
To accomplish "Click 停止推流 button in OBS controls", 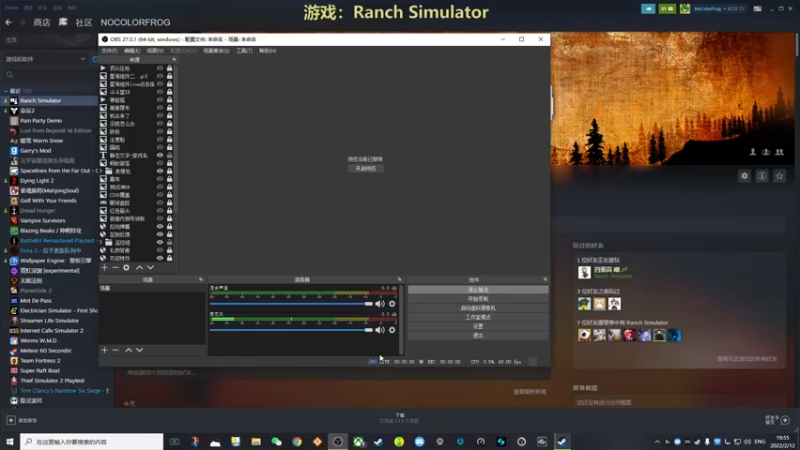I will tap(478, 290).
